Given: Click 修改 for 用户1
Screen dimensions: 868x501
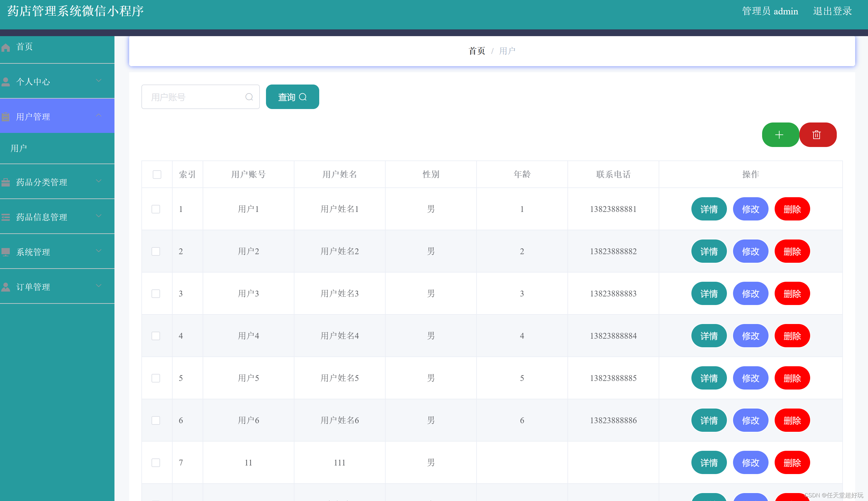Looking at the screenshot, I should [750, 209].
